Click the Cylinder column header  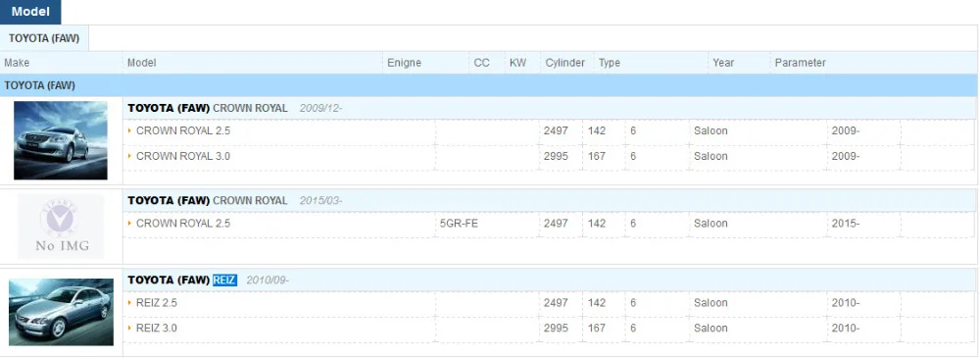click(565, 63)
